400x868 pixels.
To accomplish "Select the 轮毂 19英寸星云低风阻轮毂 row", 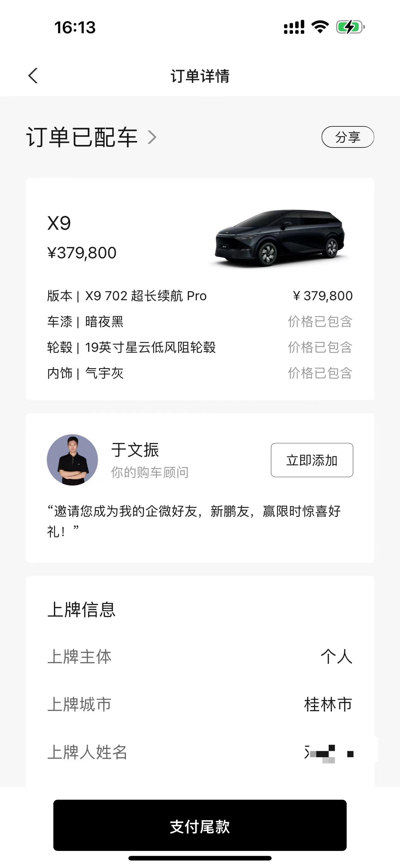I will [200, 347].
